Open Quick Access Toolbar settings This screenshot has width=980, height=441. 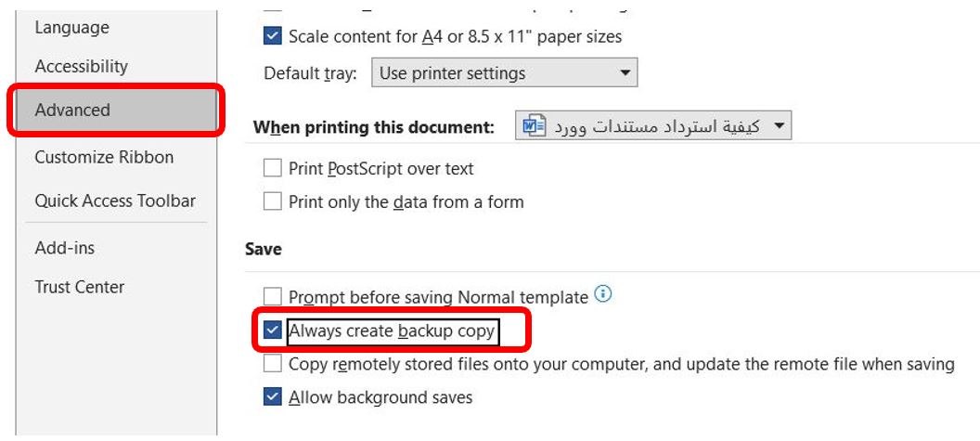click(x=115, y=201)
